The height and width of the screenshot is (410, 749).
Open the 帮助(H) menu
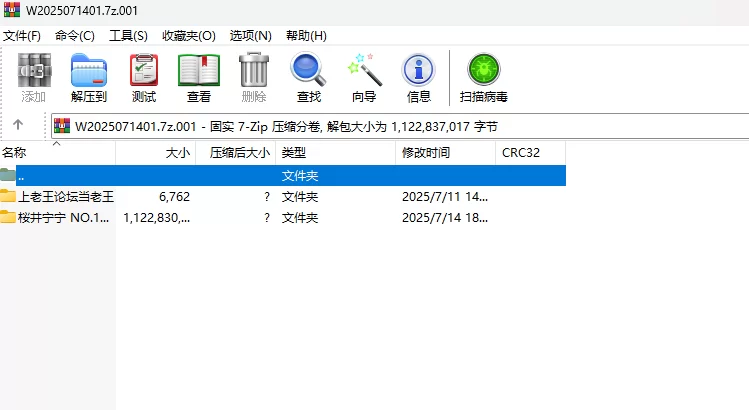coord(306,36)
